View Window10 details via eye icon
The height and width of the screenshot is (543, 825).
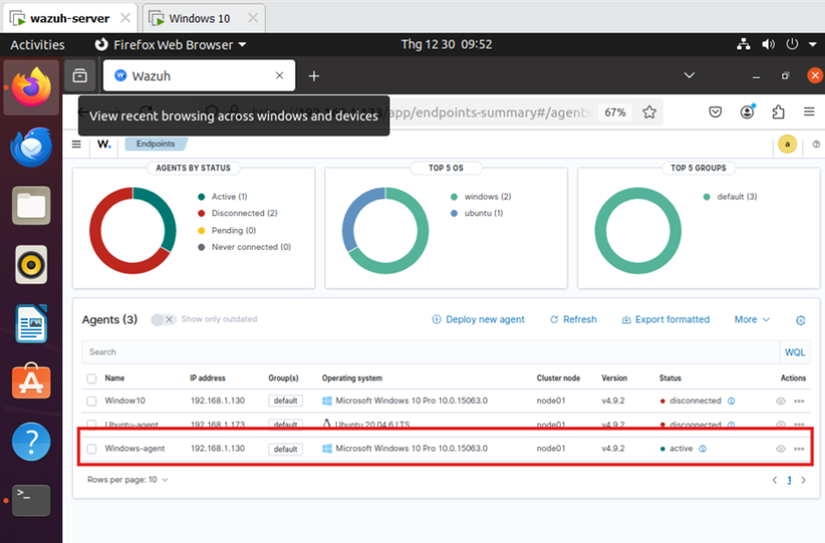[x=781, y=401]
